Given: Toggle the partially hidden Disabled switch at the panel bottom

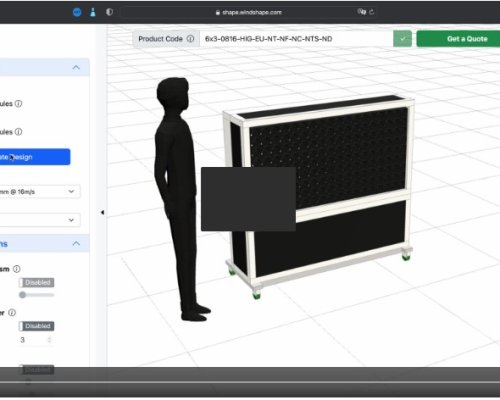Looking at the screenshot, I should (36, 369).
